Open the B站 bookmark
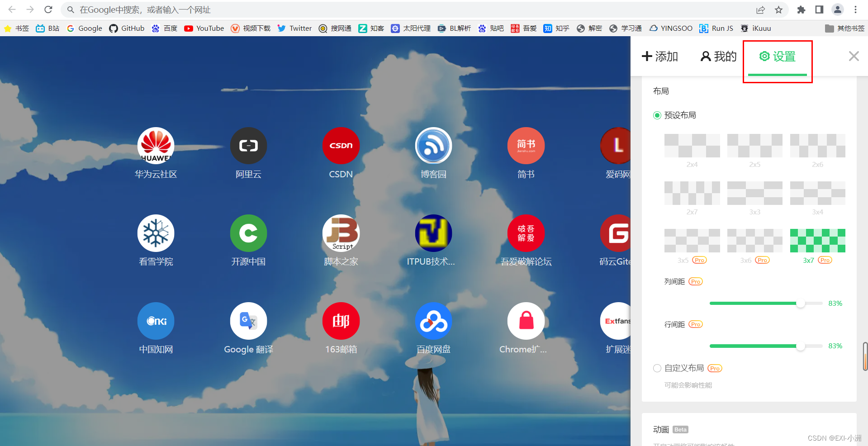The width and height of the screenshot is (868, 446). pos(47,28)
